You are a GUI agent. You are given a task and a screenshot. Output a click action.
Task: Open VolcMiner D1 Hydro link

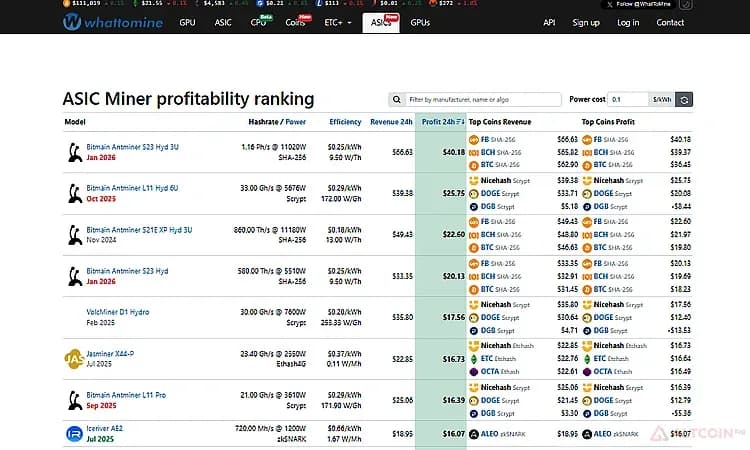point(118,312)
